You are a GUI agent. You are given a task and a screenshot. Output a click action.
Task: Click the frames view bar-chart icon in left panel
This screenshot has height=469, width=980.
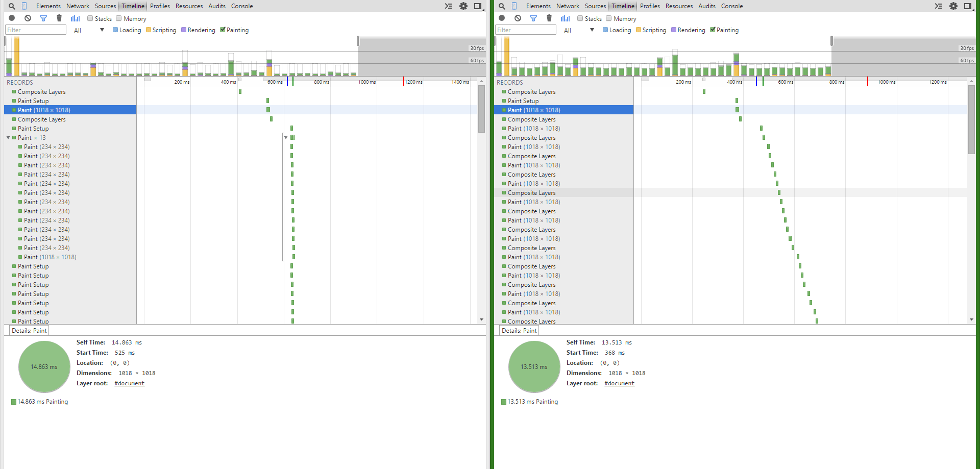tap(76, 18)
